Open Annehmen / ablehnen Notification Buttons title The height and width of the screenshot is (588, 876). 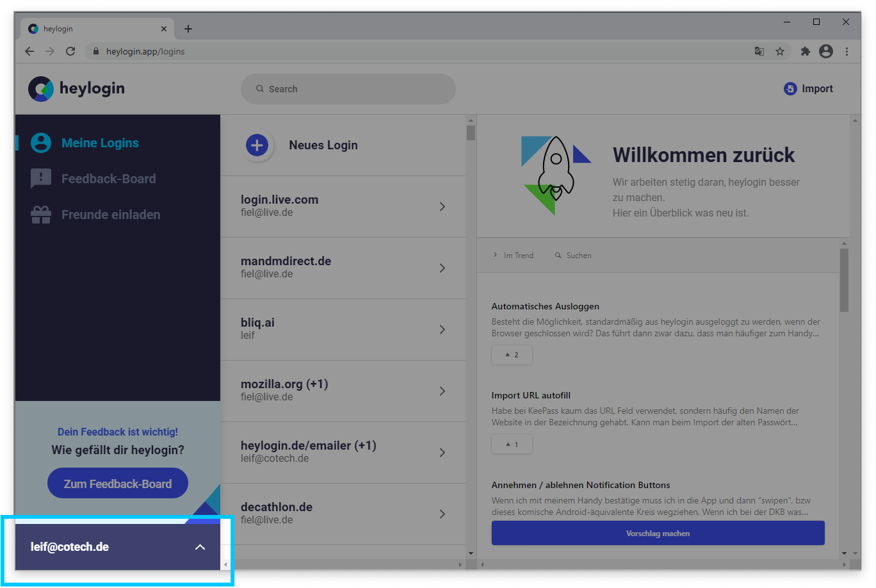[x=581, y=485]
